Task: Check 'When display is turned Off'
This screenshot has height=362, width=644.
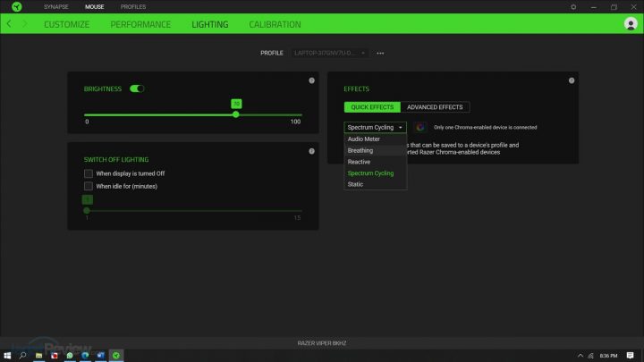Action: coord(89,173)
